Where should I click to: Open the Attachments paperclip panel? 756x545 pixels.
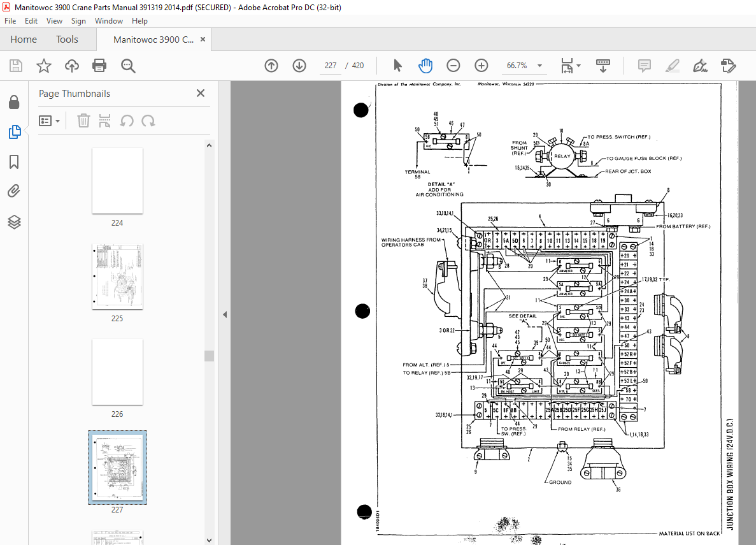14,192
